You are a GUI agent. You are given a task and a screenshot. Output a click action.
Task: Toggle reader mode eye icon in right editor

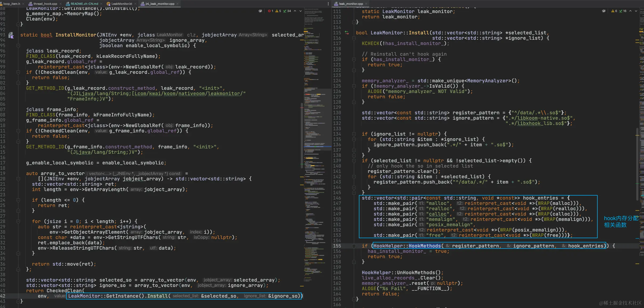coord(604,11)
